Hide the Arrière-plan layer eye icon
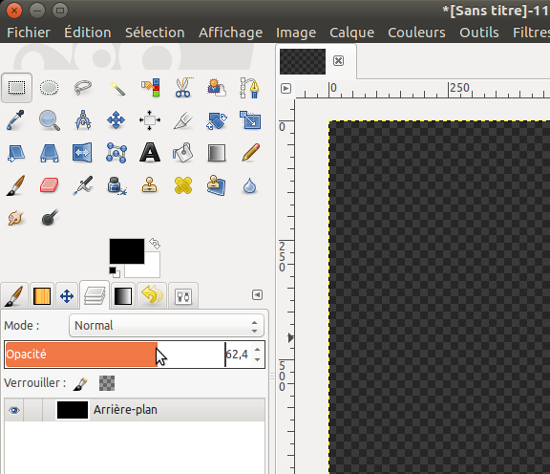The width and height of the screenshot is (550, 474). [14, 410]
